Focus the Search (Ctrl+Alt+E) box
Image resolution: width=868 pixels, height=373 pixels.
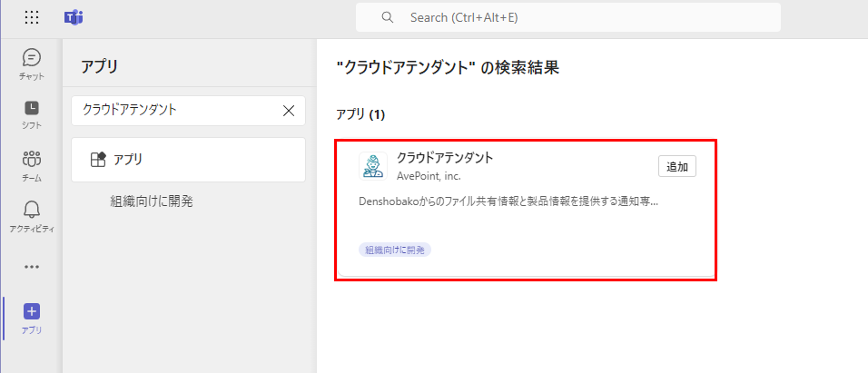tap(568, 18)
